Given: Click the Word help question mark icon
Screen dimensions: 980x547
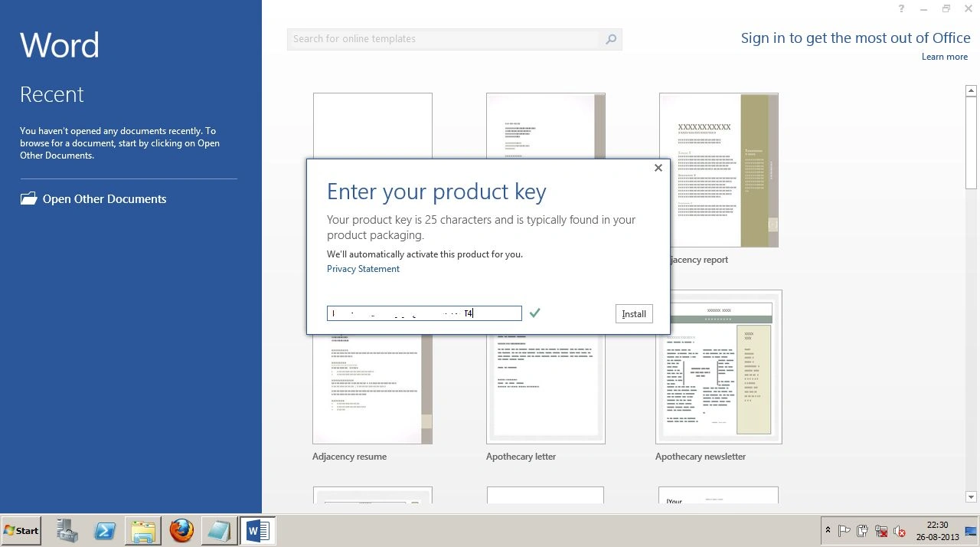Looking at the screenshot, I should pyautogui.click(x=903, y=8).
